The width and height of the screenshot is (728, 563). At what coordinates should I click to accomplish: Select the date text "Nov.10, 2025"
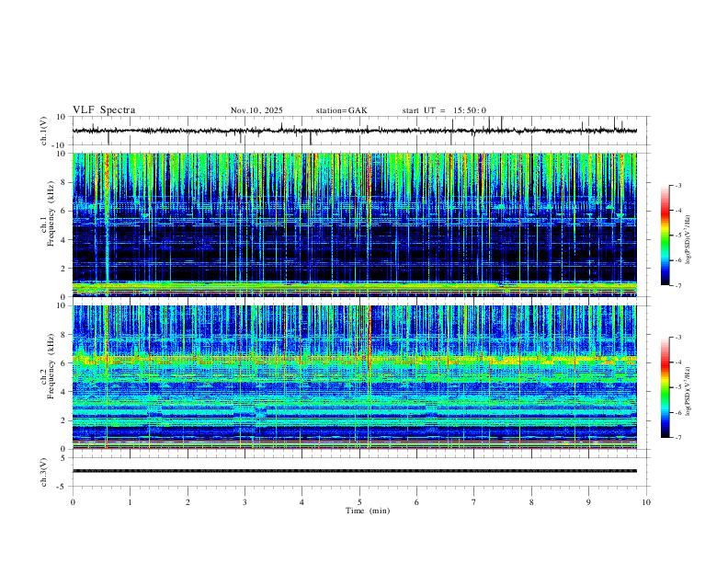click(256, 110)
